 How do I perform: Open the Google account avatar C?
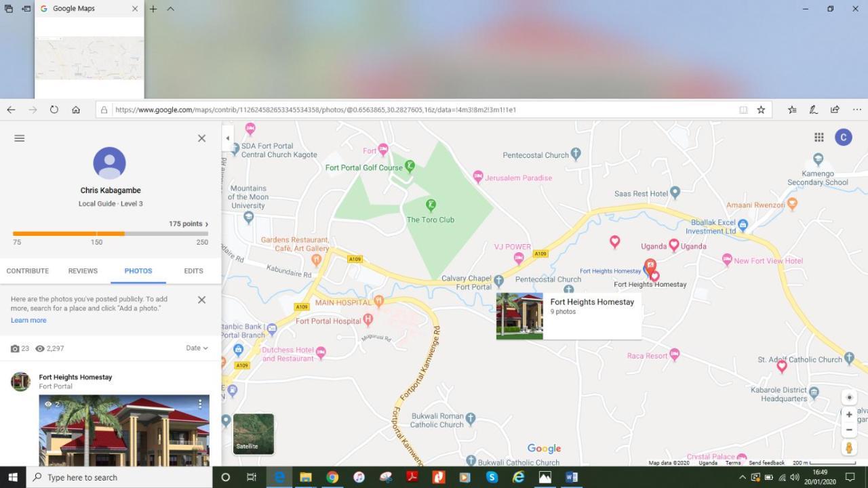(843, 138)
